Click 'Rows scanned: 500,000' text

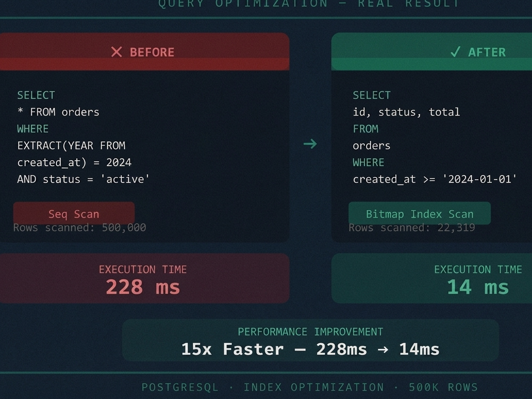(x=80, y=227)
